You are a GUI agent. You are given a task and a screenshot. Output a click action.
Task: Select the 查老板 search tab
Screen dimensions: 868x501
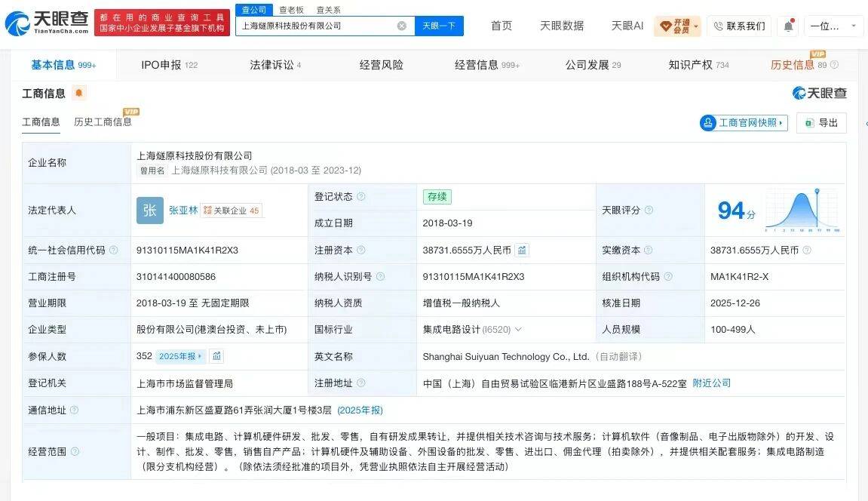pyautogui.click(x=291, y=10)
